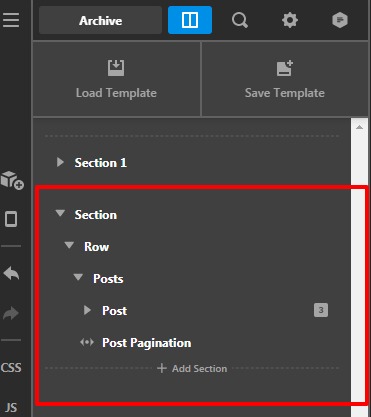Open settings gear icon

[290, 20]
